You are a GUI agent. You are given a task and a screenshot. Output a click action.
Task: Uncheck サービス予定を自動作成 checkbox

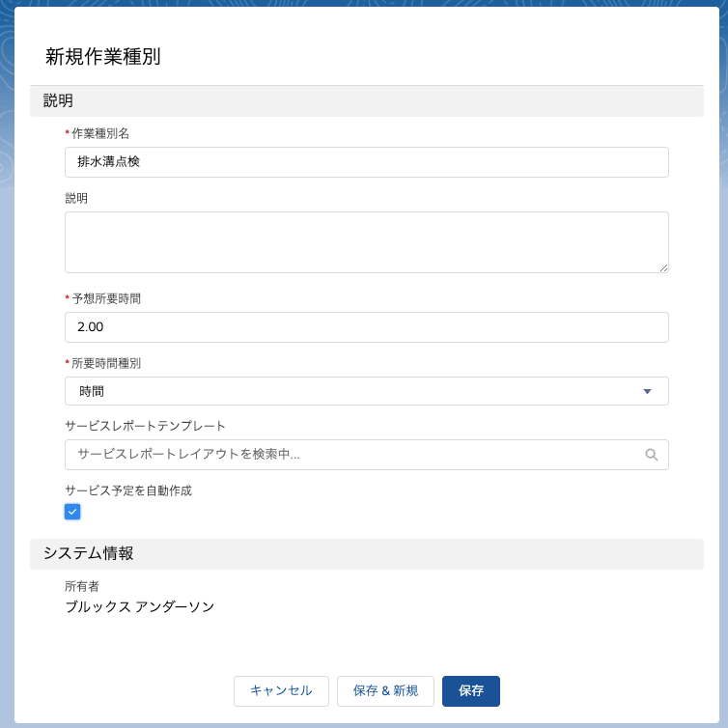(x=72, y=512)
